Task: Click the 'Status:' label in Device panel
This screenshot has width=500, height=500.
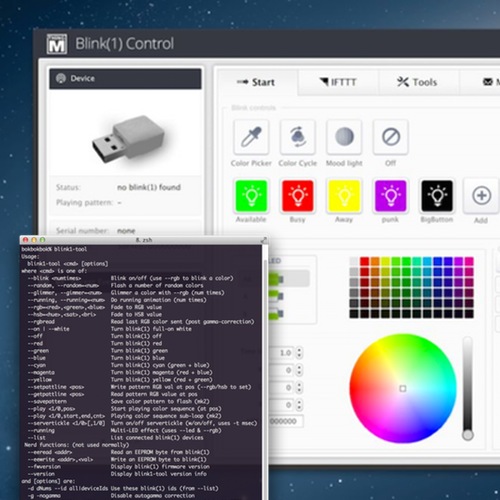Action: coord(68,187)
